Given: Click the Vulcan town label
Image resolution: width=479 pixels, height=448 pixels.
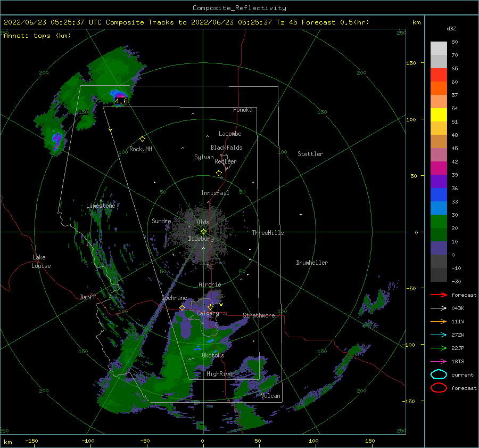Looking at the screenshot, I should pos(271,396).
